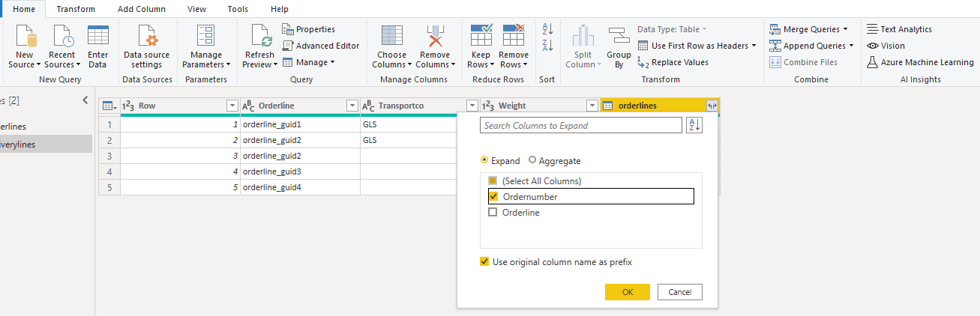Switch to the Home tab
This screenshot has width=980, height=316.
[23, 9]
